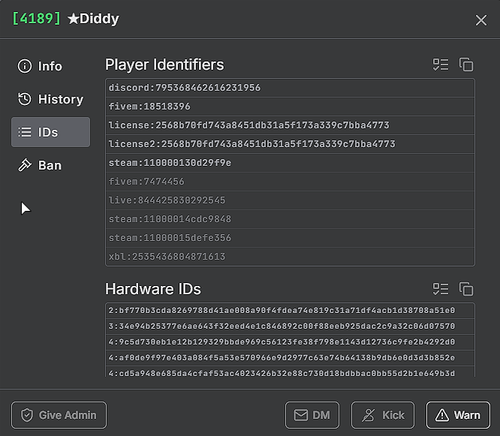Select the license2: identifier row
500x436 pixels.
point(290,144)
